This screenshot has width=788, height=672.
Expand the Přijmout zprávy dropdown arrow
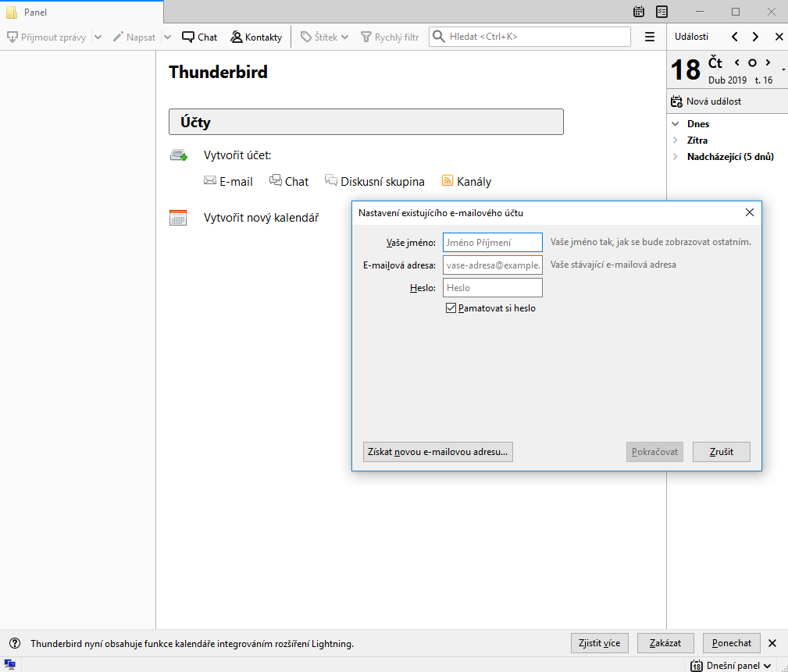98,37
